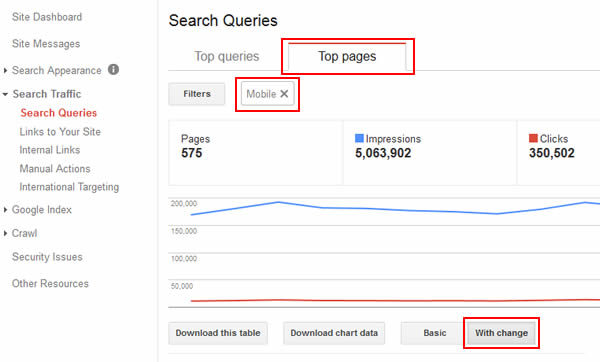Open Site Messages in sidebar
This screenshot has height=362, width=600.
click(46, 44)
